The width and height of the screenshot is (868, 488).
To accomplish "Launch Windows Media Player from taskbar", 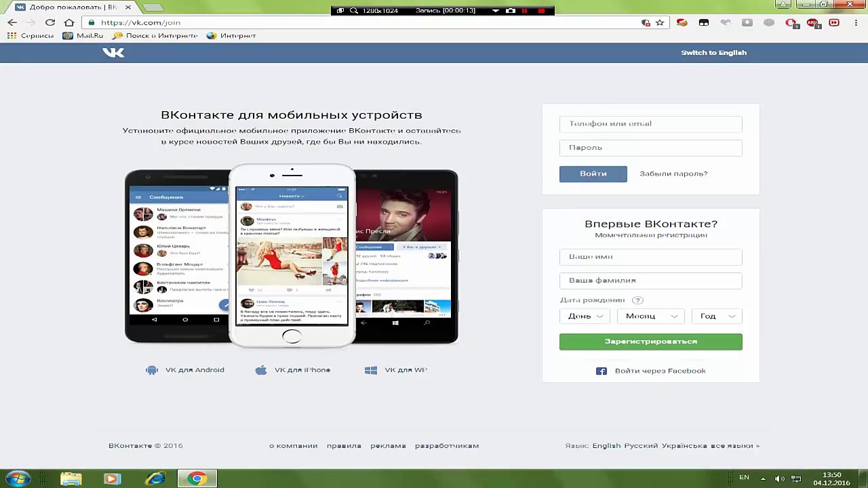I will [x=112, y=479].
